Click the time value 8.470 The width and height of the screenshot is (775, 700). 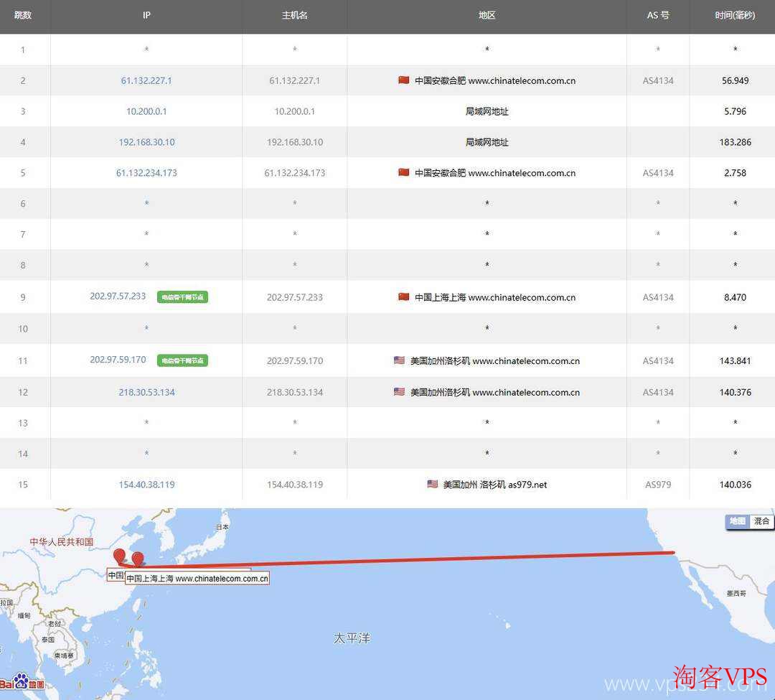(x=735, y=297)
